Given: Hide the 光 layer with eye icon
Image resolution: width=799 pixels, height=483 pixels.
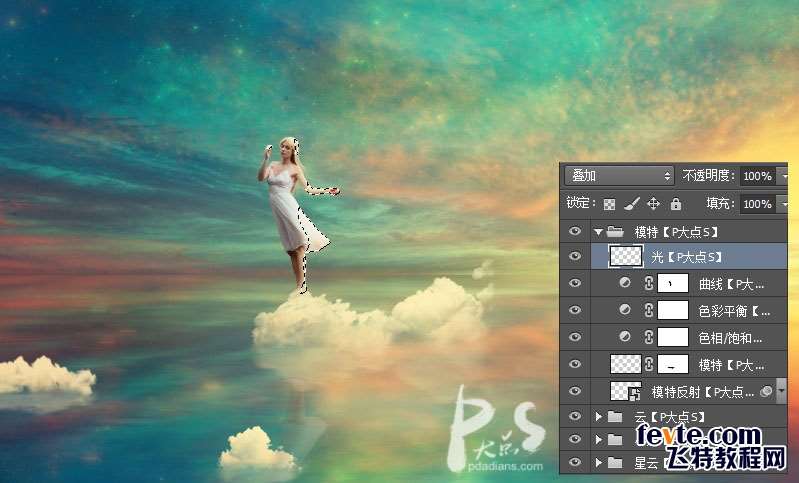Looking at the screenshot, I should pyautogui.click(x=574, y=257).
